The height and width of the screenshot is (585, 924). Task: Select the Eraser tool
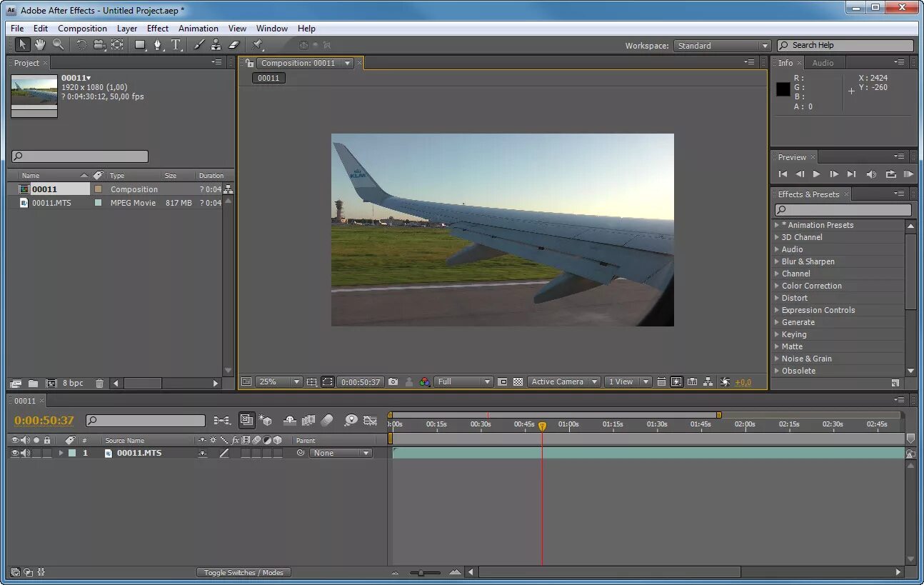click(x=233, y=45)
